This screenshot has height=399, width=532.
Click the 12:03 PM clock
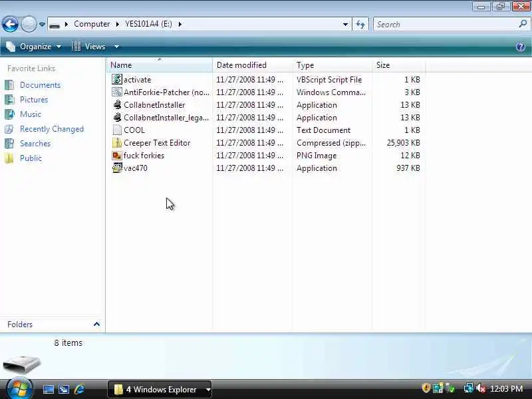pyautogui.click(x=506, y=388)
